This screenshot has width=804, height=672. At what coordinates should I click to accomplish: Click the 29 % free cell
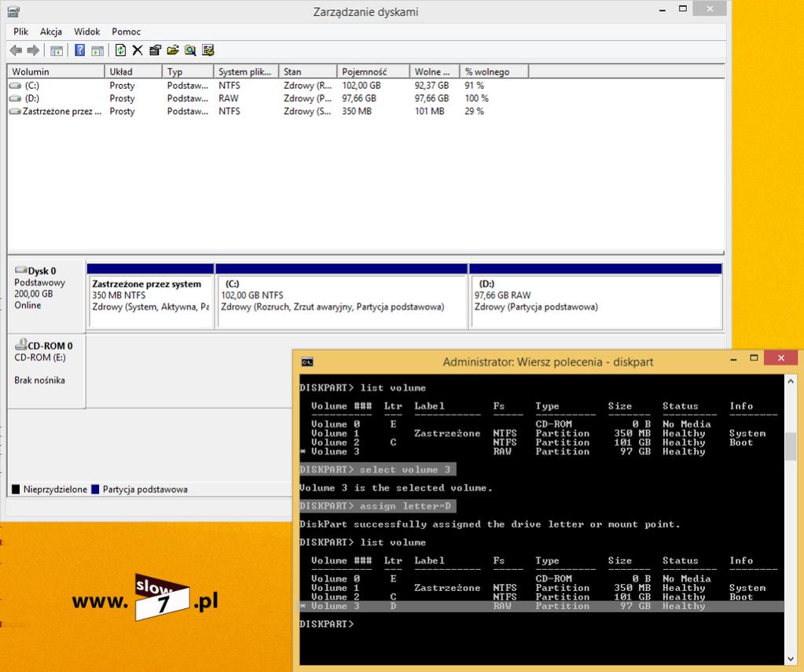point(474,112)
